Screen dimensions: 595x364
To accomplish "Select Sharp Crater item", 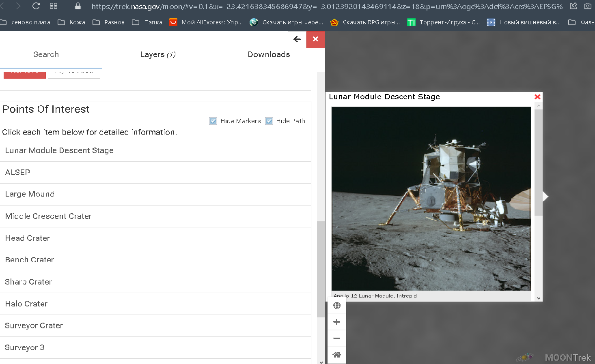I will (155, 282).
